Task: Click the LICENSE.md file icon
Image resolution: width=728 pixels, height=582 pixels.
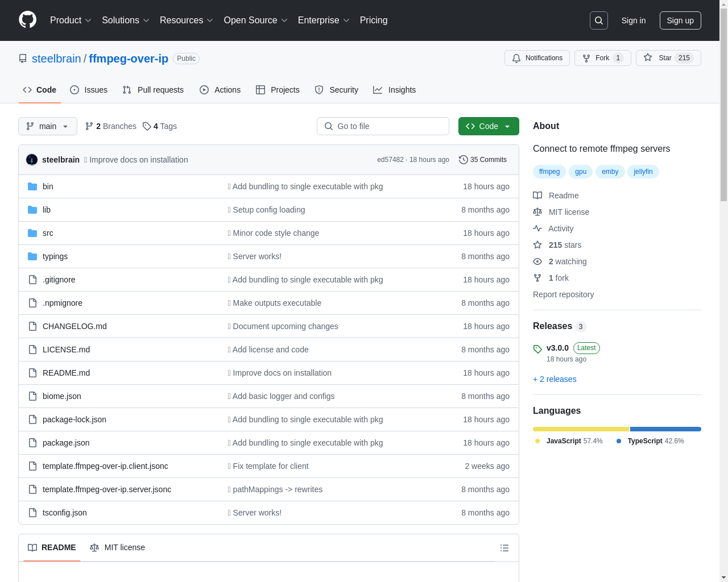Action: (x=32, y=350)
